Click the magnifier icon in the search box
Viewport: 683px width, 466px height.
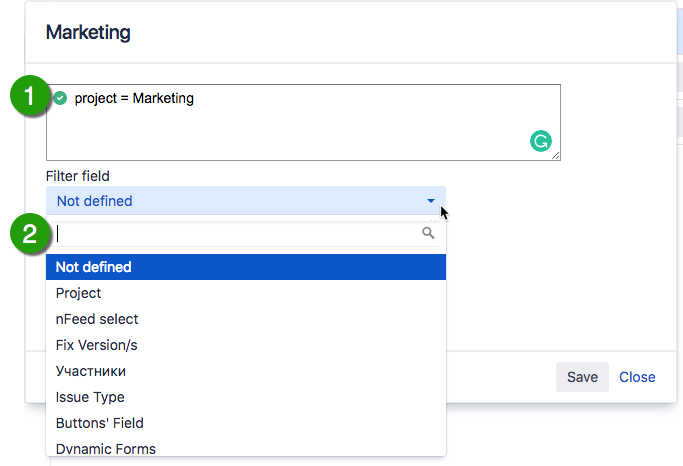(428, 233)
